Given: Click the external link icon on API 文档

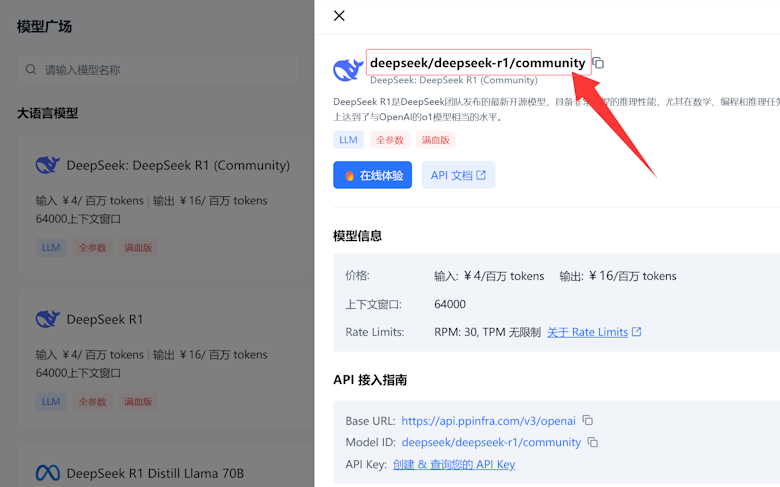Looking at the screenshot, I should click(x=481, y=175).
